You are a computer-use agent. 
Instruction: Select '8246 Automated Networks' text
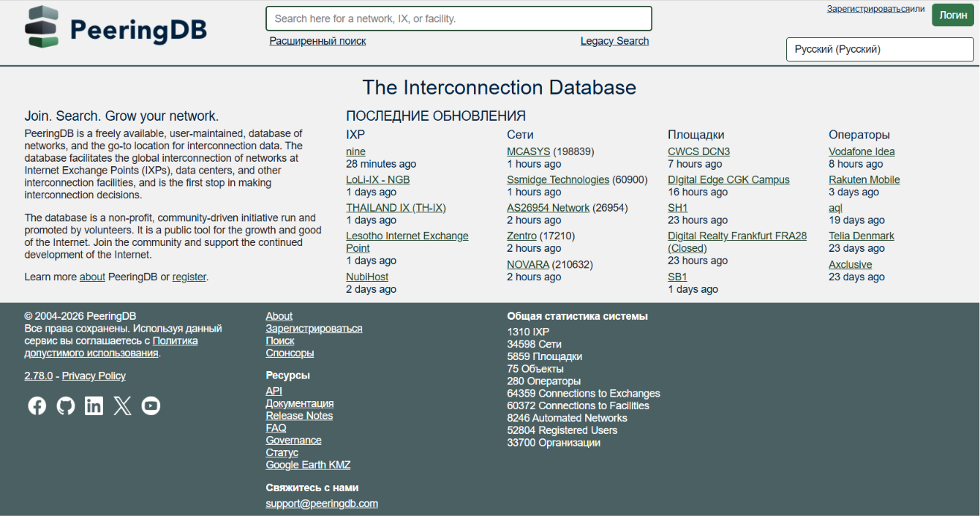567,418
